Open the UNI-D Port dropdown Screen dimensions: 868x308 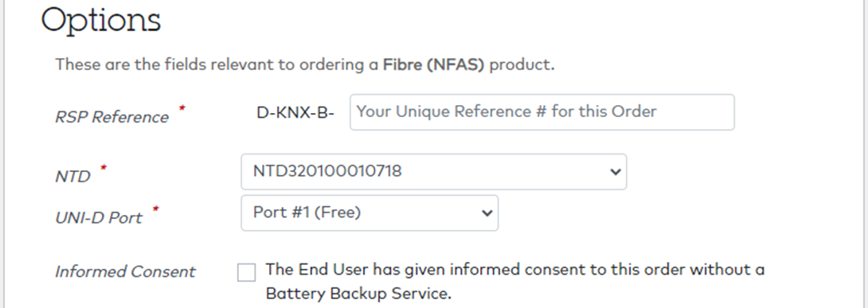coord(369,212)
